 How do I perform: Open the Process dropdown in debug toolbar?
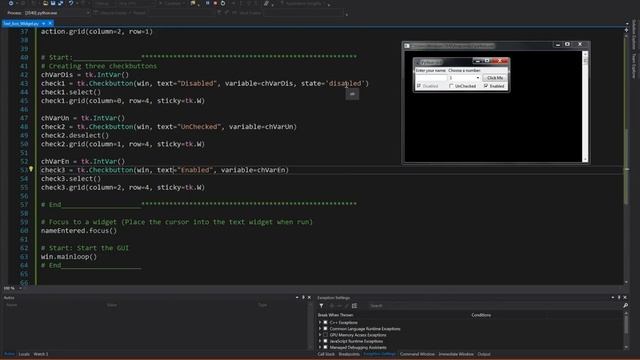[x=87, y=13]
